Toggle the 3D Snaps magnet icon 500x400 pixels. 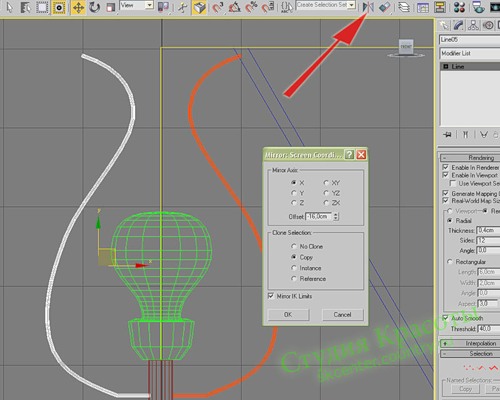tap(217, 7)
